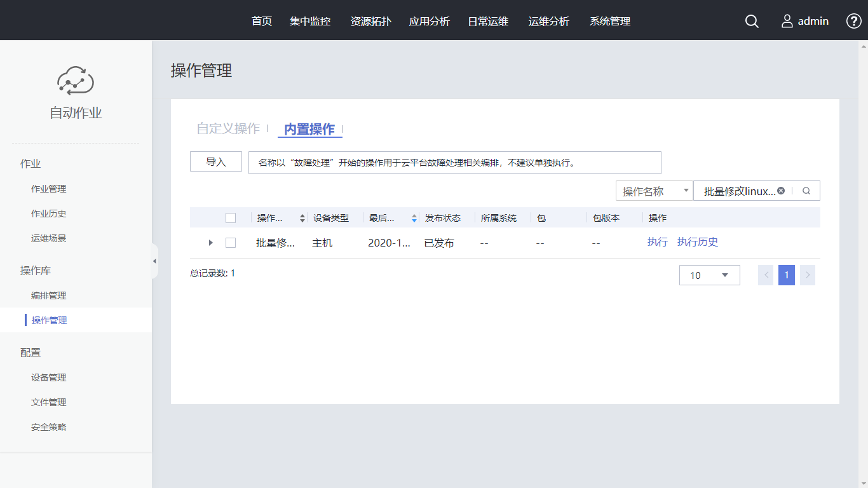This screenshot has width=868, height=488.
Task: Open the 操作名称 search field dropdown
Action: tap(654, 191)
